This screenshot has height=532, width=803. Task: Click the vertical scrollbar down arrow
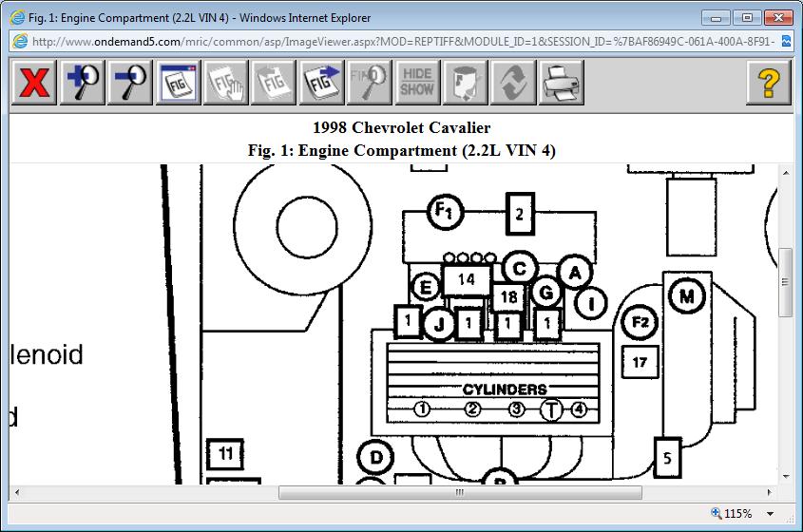click(x=786, y=476)
